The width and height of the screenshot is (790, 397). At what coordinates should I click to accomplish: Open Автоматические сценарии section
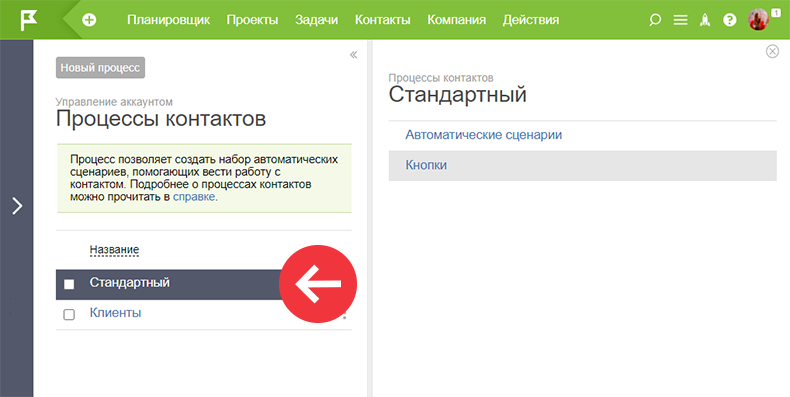click(484, 135)
